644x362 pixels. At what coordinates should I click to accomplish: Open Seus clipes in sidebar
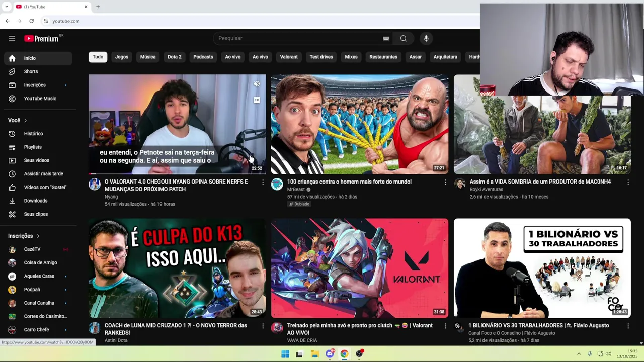38,214
